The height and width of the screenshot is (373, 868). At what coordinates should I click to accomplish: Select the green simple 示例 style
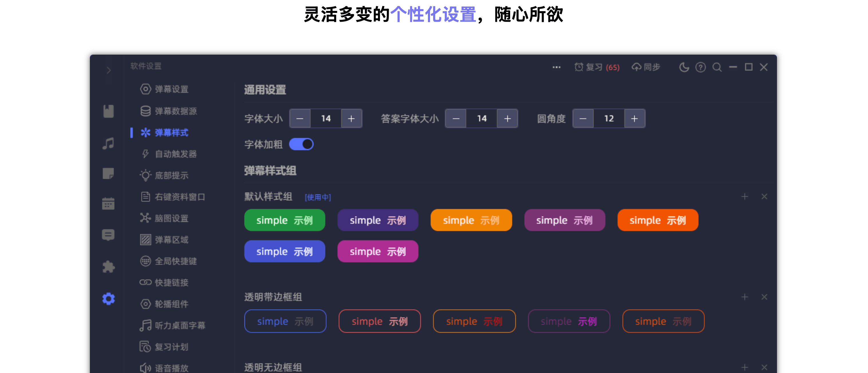pos(285,220)
